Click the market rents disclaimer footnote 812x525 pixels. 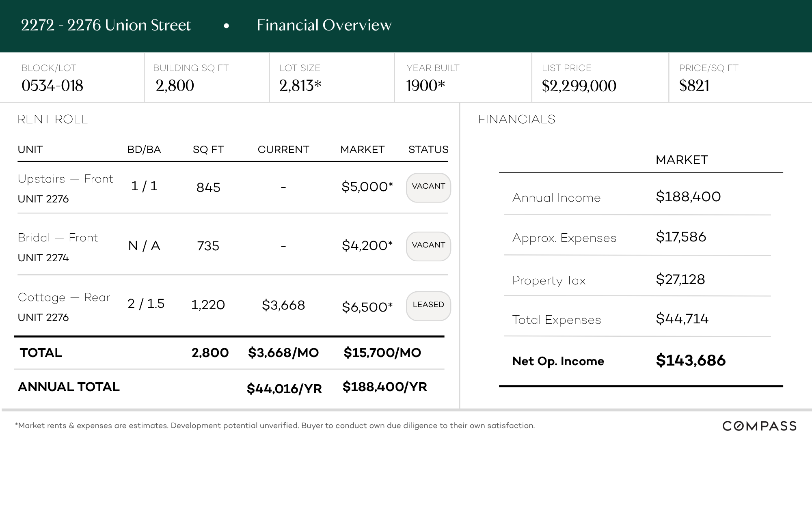coord(275,426)
